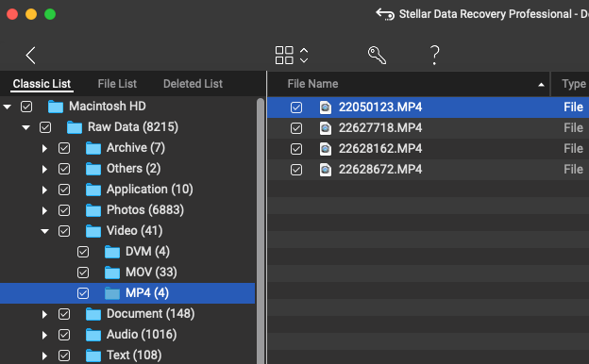Click the back arrow icon
The image size is (589, 364).
coord(31,56)
